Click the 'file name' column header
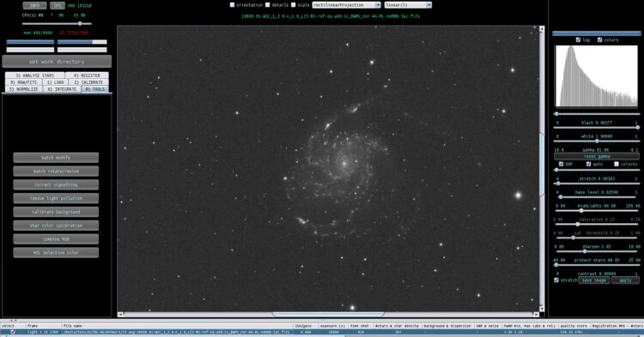This screenshot has width=644, height=337. tap(177, 326)
